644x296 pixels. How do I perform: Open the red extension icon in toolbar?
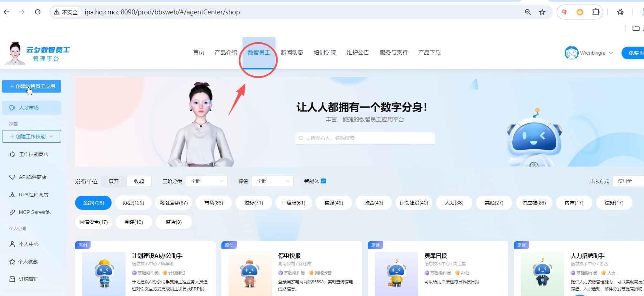(x=564, y=12)
